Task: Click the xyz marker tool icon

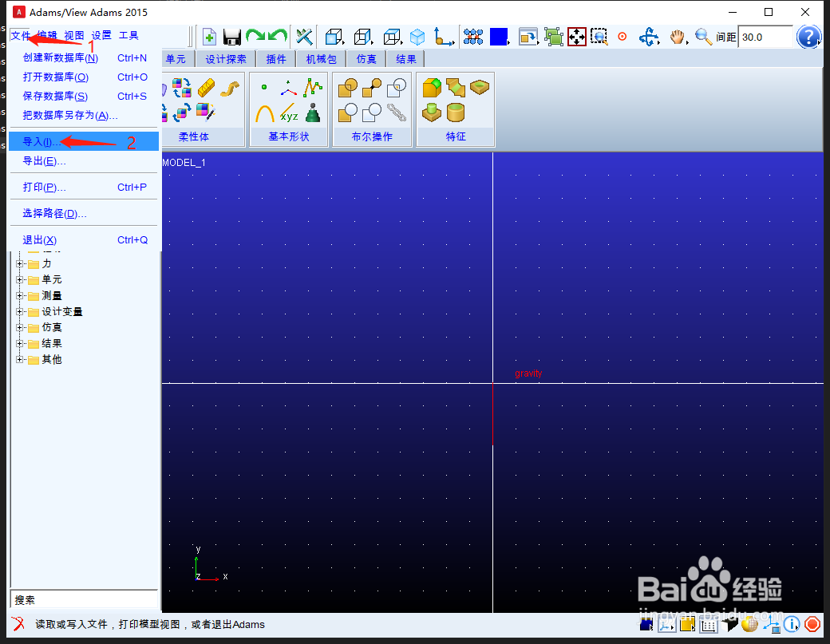Action: point(288,113)
